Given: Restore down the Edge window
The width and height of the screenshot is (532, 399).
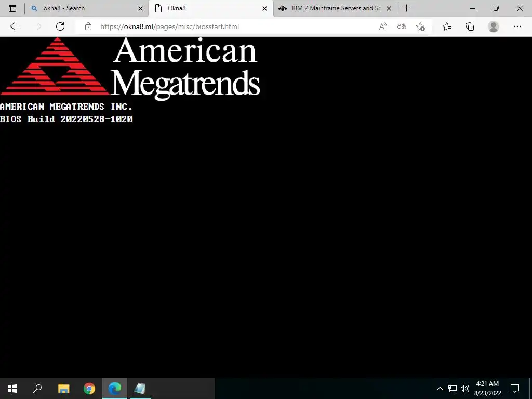Looking at the screenshot, I should [496, 8].
